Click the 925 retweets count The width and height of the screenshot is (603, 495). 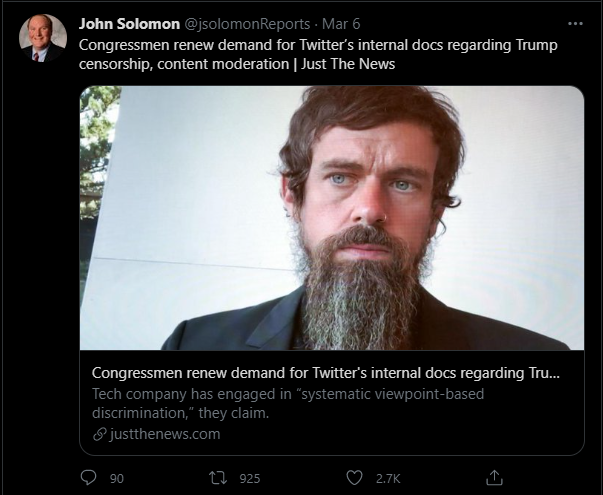click(x=250, y=479)
